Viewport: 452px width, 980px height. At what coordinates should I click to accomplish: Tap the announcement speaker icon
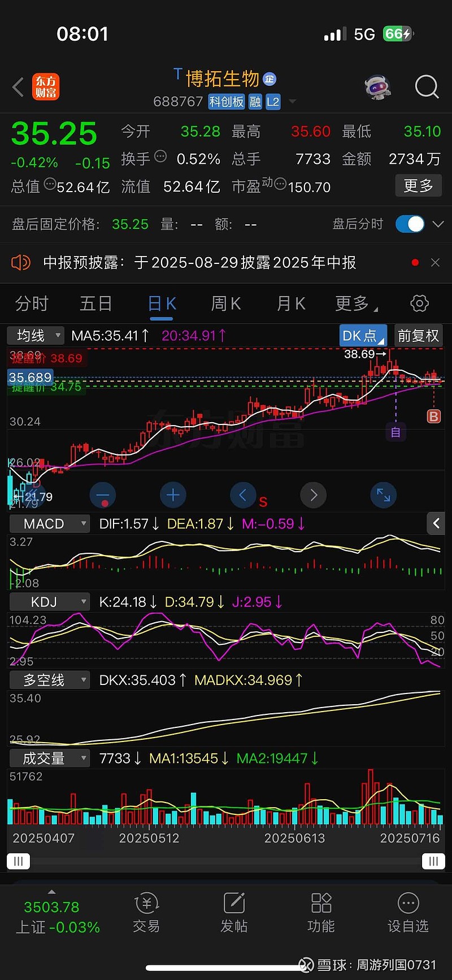[x=21, y=262]
